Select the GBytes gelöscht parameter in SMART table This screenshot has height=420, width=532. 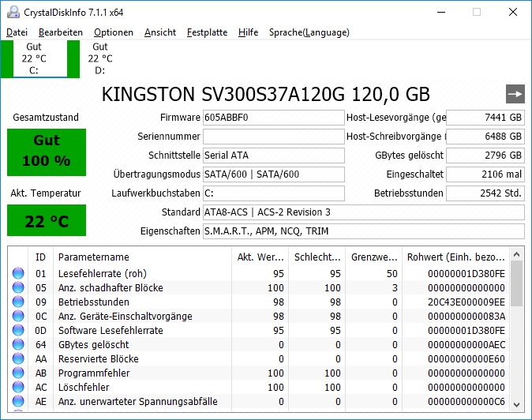coord(94,345)
